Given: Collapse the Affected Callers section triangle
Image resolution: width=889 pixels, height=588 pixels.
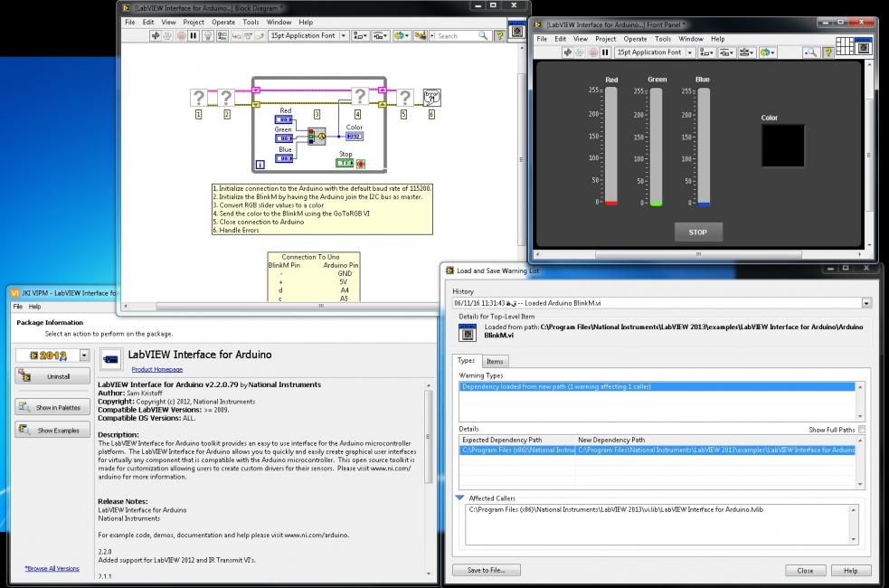Looking at the screenshot, I should tap(460, 498).
